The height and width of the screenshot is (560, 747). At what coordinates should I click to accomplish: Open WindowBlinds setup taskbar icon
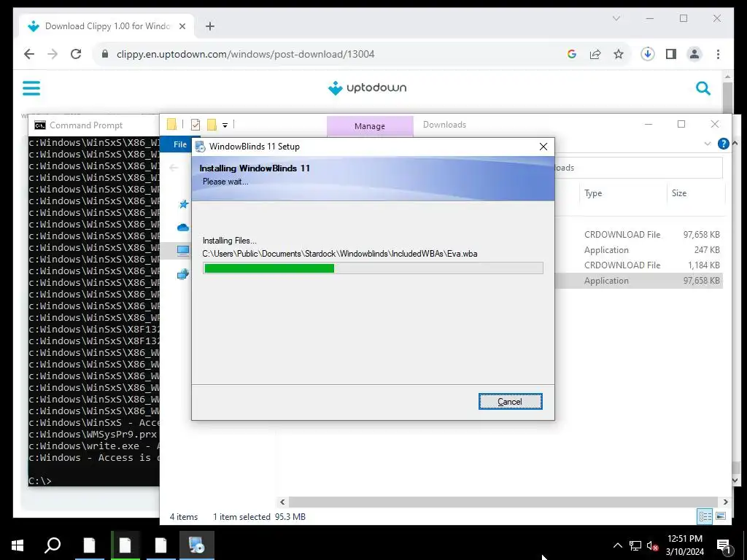pyautogui.click(x=197, y=545)
